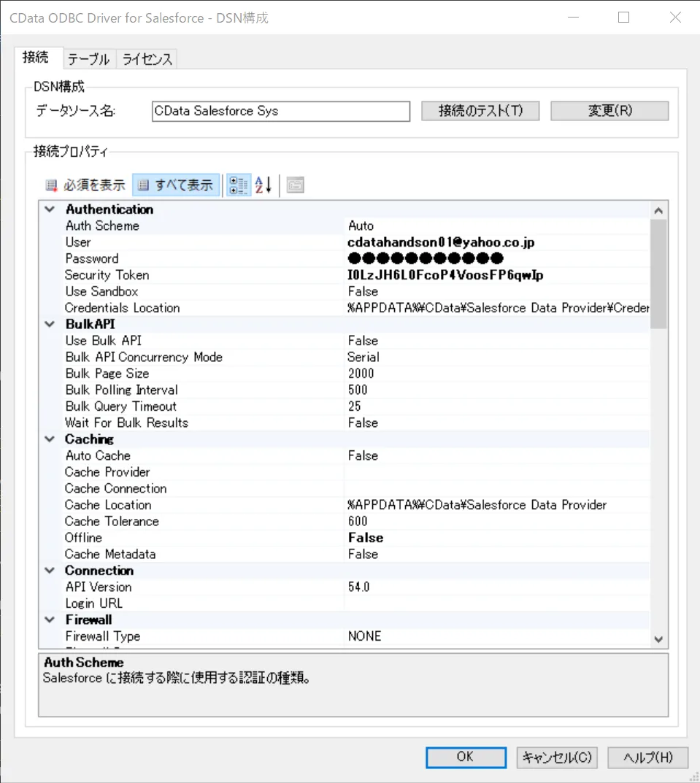Click the キャンセル(C) button
This screenshot has width=700, height=783.
click(x=557, y=757)
